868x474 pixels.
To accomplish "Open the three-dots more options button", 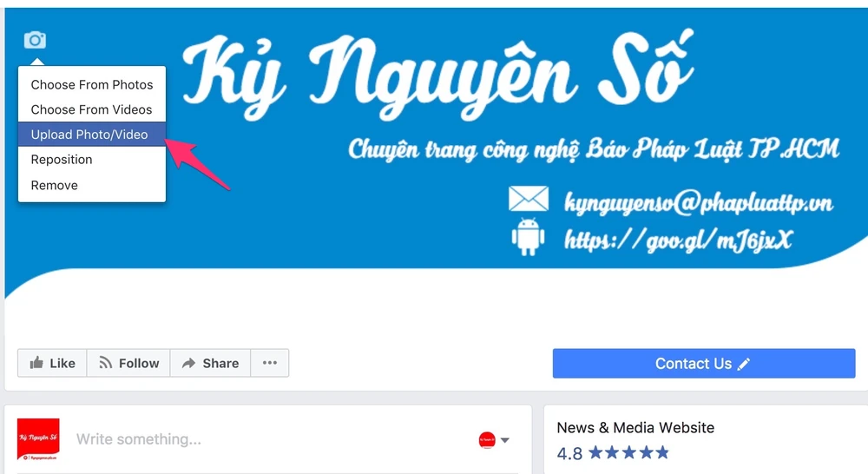I will click(270, 363).
